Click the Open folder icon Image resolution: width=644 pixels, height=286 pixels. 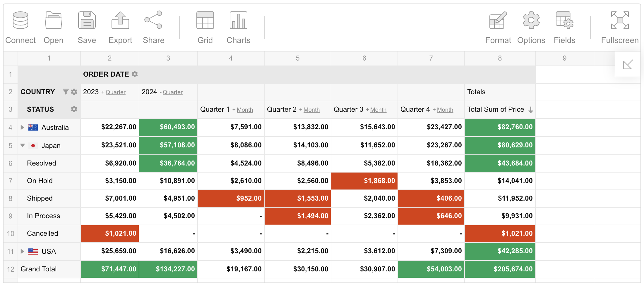pos(54,20)
